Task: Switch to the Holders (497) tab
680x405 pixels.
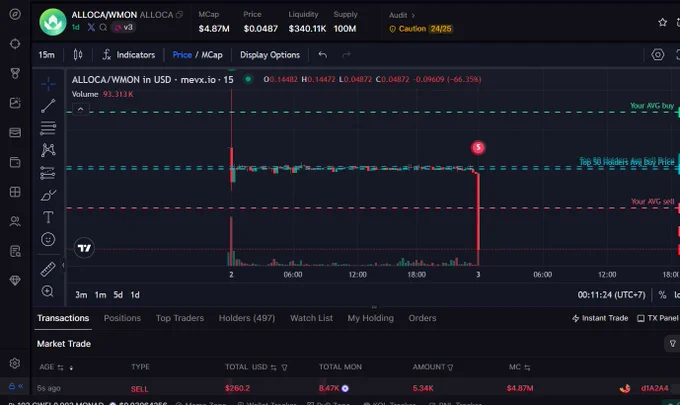Action: 247,318
